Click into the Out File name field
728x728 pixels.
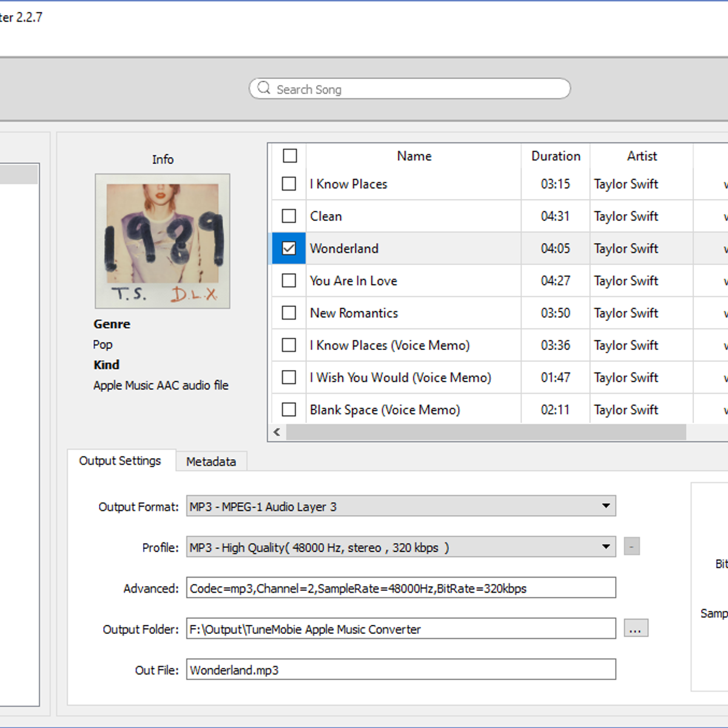(x=400, y=670)
